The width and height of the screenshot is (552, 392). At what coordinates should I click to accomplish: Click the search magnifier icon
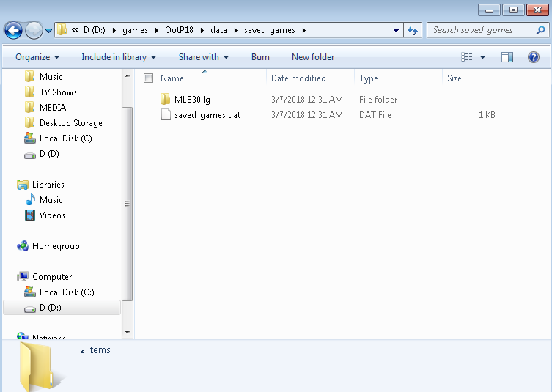tap(540, 30)
